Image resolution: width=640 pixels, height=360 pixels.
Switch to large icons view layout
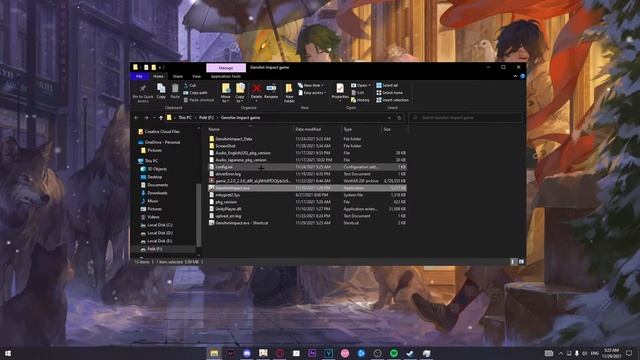point(521,262)
